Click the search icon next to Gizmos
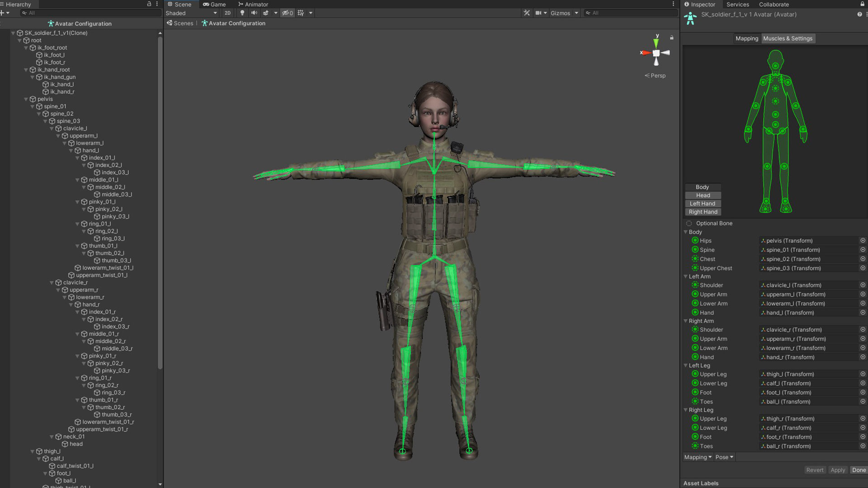The height and width of the screenshot is (488, 868). tap(587, 13)
